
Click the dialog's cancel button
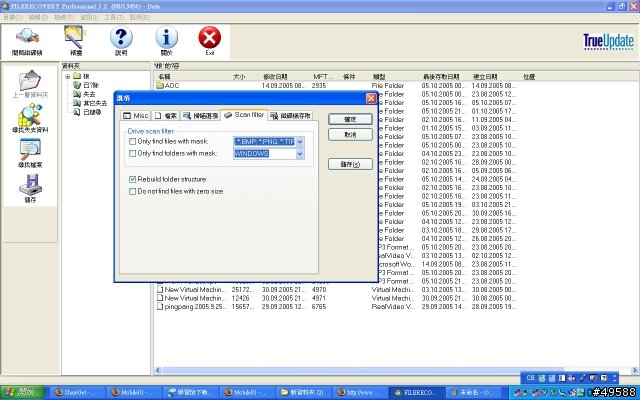tap(350, 135)
